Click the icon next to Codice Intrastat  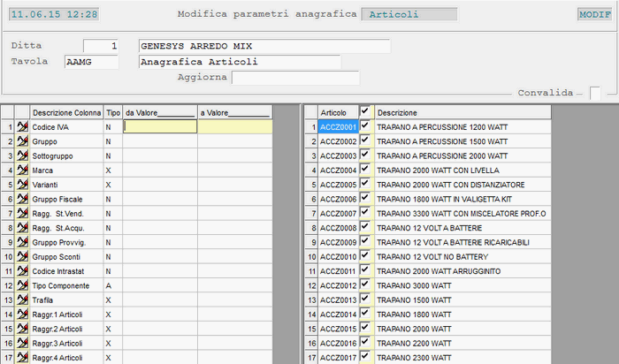pos(23,270)
